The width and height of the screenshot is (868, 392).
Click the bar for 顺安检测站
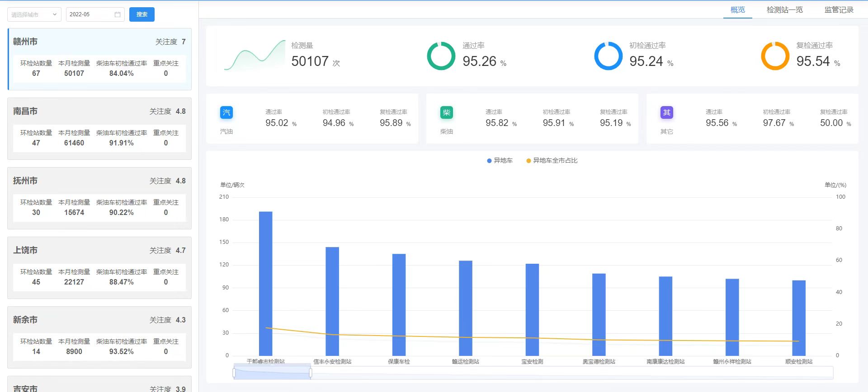pyautogui.click(x=799, y=318)
